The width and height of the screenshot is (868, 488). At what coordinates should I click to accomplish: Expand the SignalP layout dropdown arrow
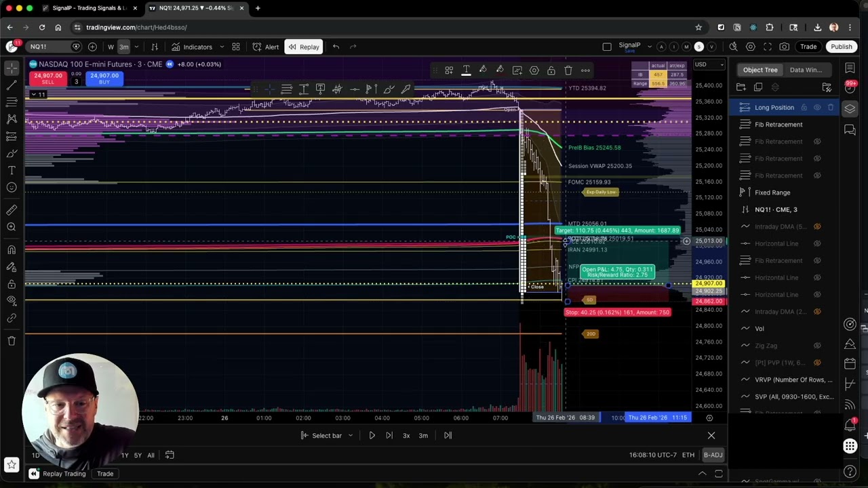[x=649, y=47]
